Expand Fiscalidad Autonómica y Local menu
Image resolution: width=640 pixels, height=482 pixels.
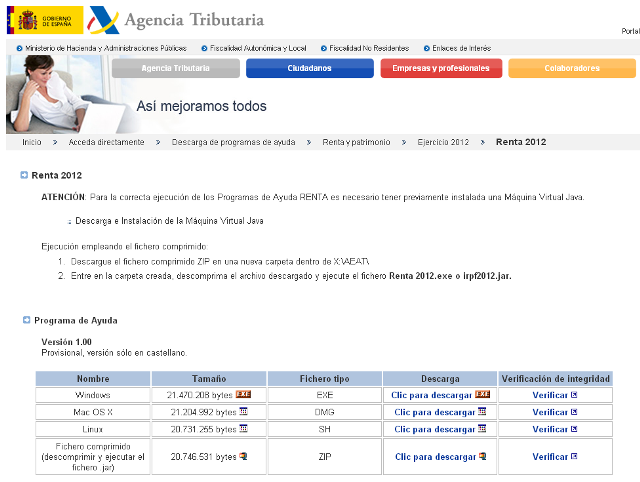coord(258,47)
